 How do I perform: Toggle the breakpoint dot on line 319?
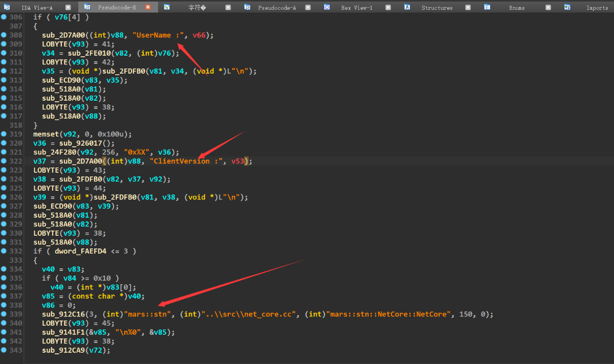point(4,134)
